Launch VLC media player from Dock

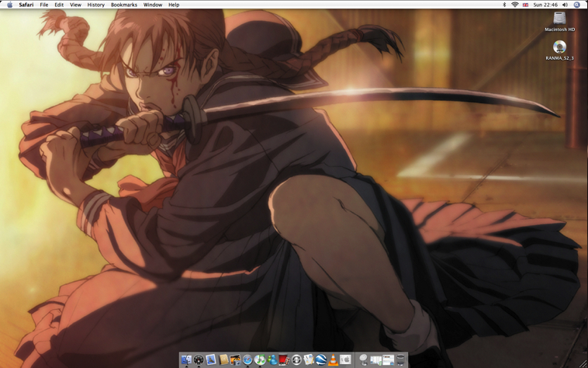333,360
